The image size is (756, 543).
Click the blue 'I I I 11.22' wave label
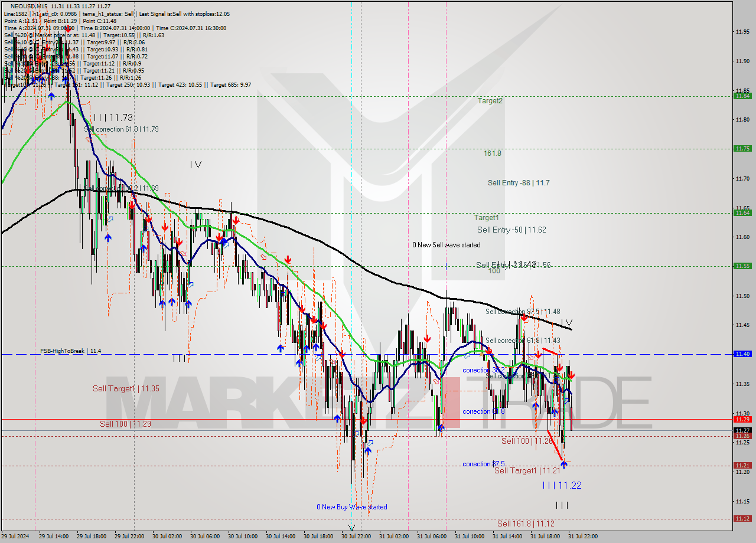pyautogui.click(x=562, y=485)
